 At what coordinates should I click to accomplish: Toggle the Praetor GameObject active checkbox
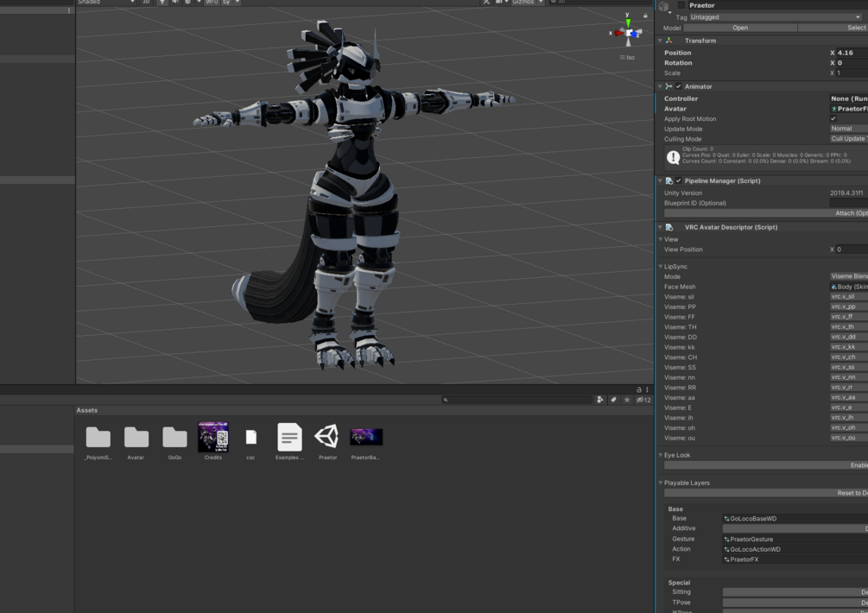[681, 5]
